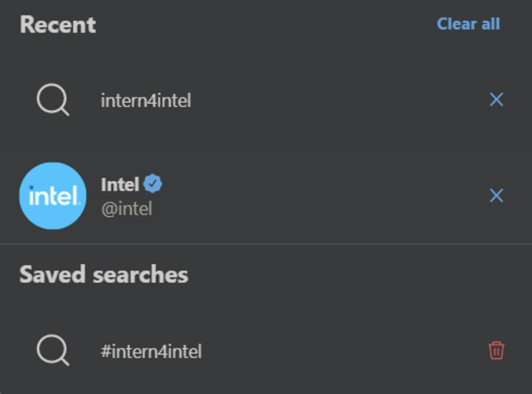Click magnifier icon beside recent intern4intel search
The image size is (532, 394).
click(x=53, y=99)
